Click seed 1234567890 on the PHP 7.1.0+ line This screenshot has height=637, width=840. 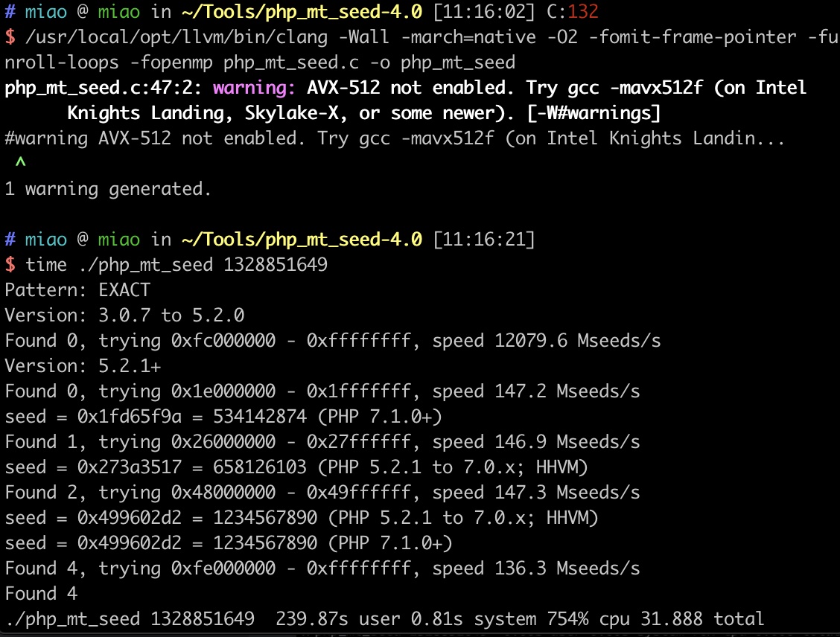pos(265,543)
